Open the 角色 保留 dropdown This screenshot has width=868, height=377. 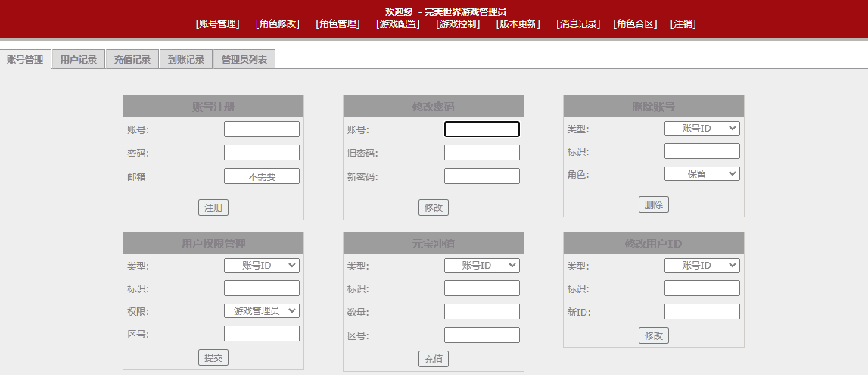[x=702, y=174]
